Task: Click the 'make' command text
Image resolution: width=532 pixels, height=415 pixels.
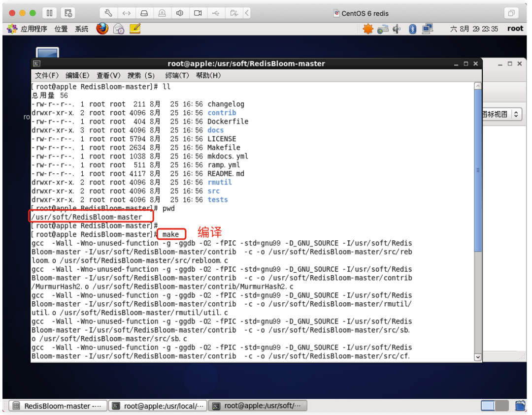Action: (170, 234)
